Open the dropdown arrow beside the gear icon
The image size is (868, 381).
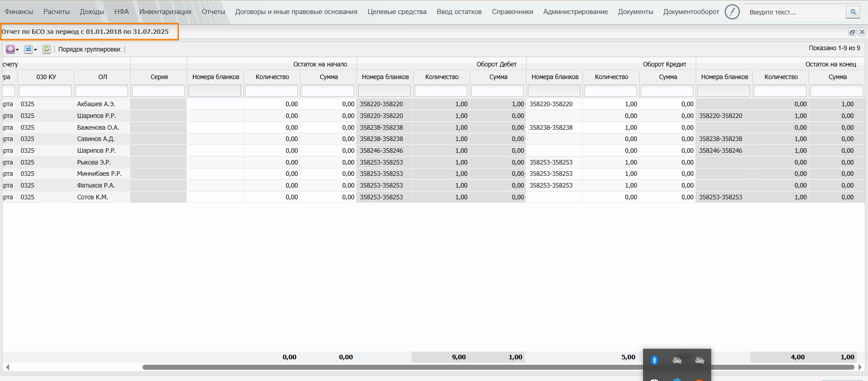point(18,50)
